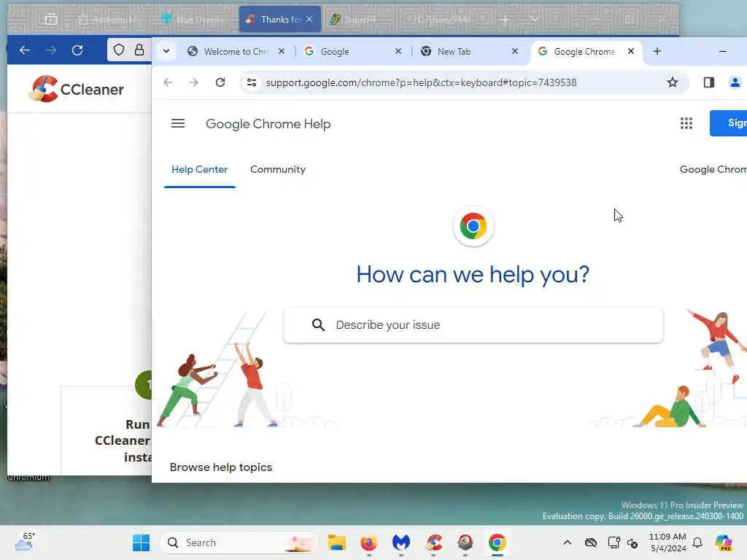
Task: Click the Chrome logo on Help page
Action: coord(473,226)
